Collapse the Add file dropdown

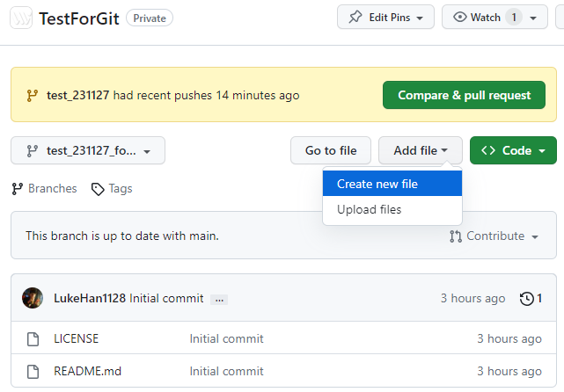420,150
